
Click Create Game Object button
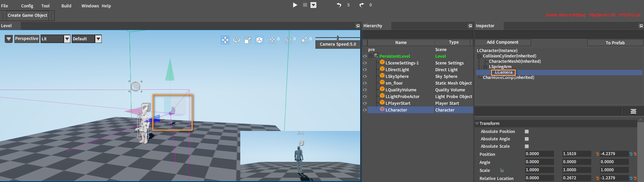tap(28, 15)
